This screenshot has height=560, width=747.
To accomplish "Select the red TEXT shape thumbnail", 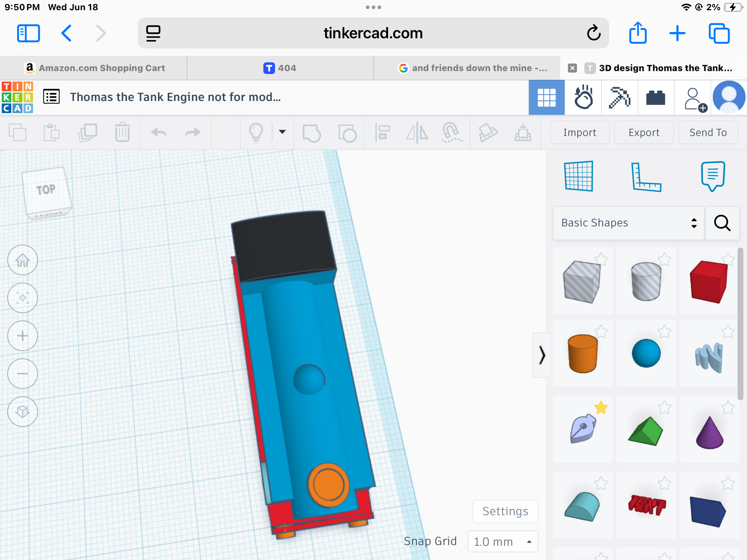I will (x=646, y=505).
